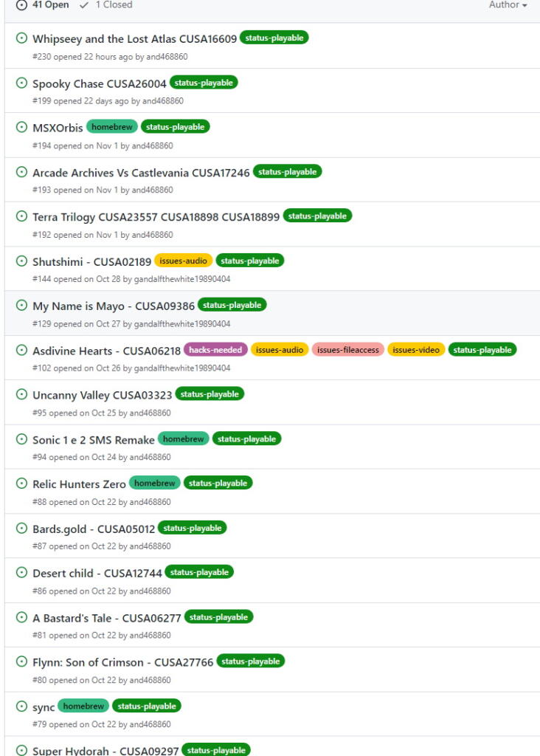Image resolution: width=540 pixels, height=756 pixels.
Task: Open the Relic Hunters Zero issue
Action: [79, 484]
